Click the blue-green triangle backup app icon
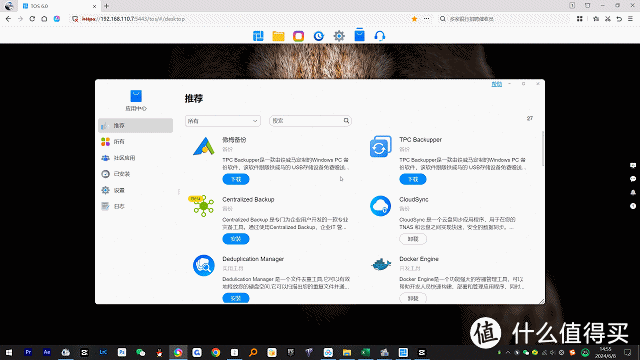640x360 pixels. tap(203, 146)
